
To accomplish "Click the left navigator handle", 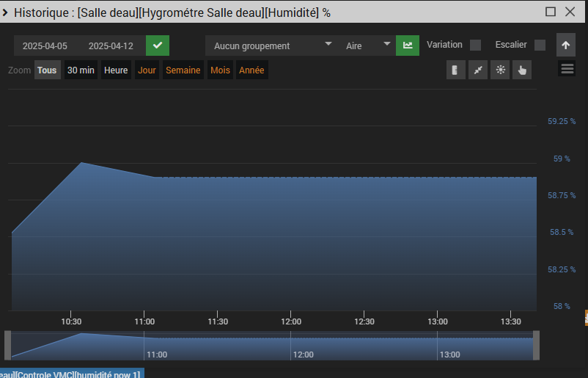I will pyautogui.click(x=7, y=346).
